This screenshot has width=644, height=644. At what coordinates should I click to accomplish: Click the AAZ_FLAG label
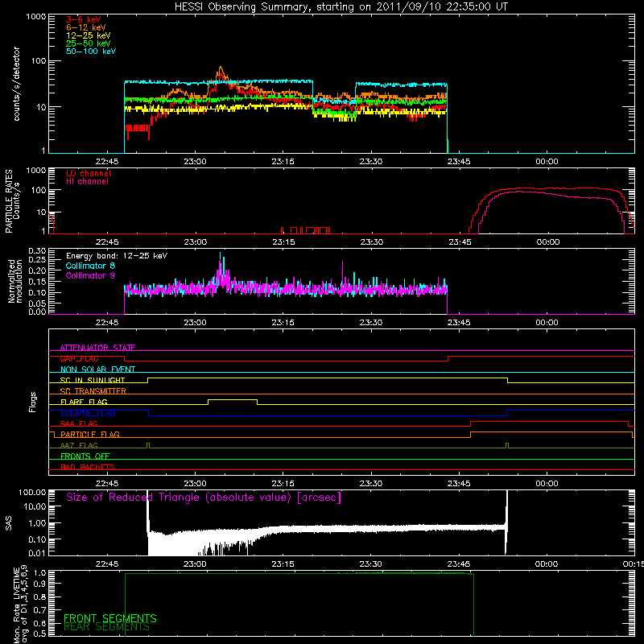pyautogui.click(x=79, y=445)
